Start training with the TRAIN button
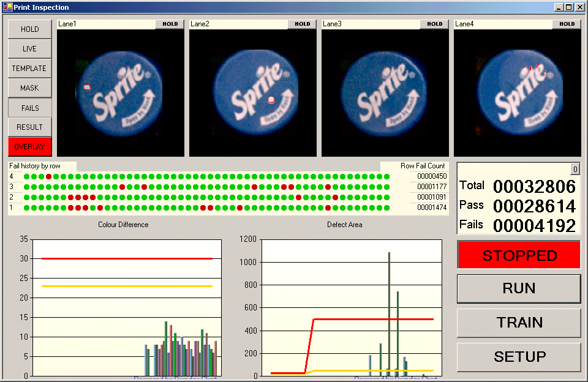 click(519, 323)
